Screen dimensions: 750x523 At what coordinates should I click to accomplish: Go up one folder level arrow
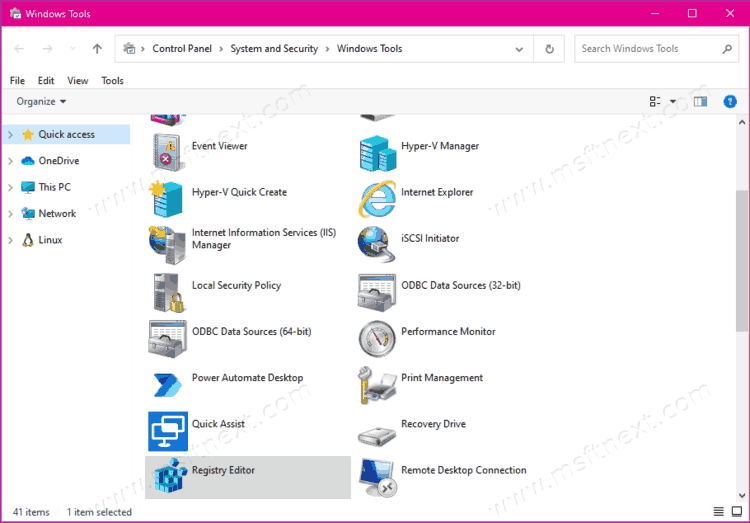click(x=97, y=49)
